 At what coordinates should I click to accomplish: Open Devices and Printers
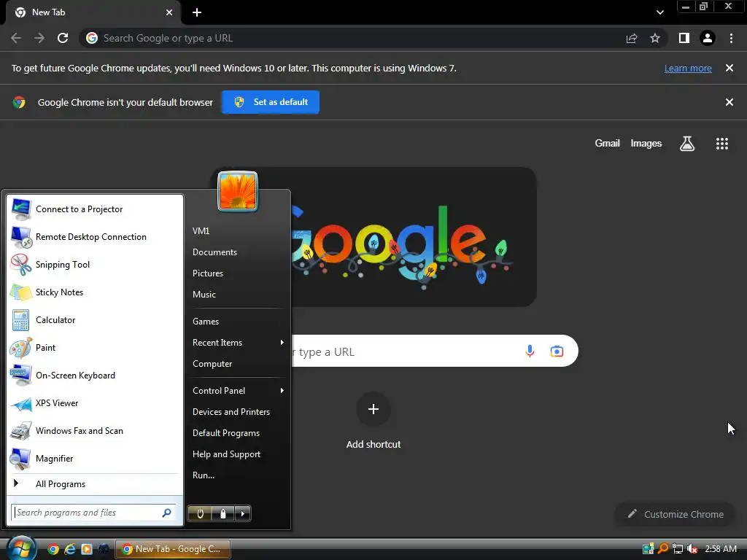[x=239, y=411]
